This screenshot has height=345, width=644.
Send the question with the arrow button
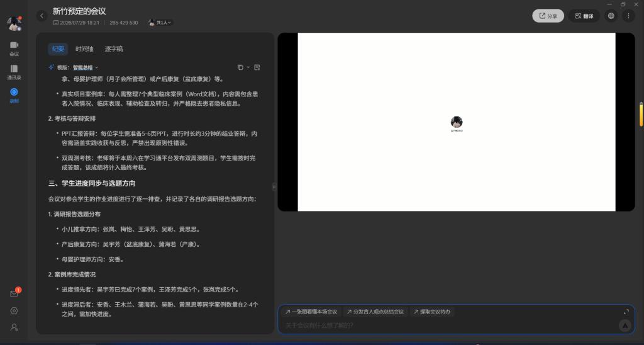625,325
